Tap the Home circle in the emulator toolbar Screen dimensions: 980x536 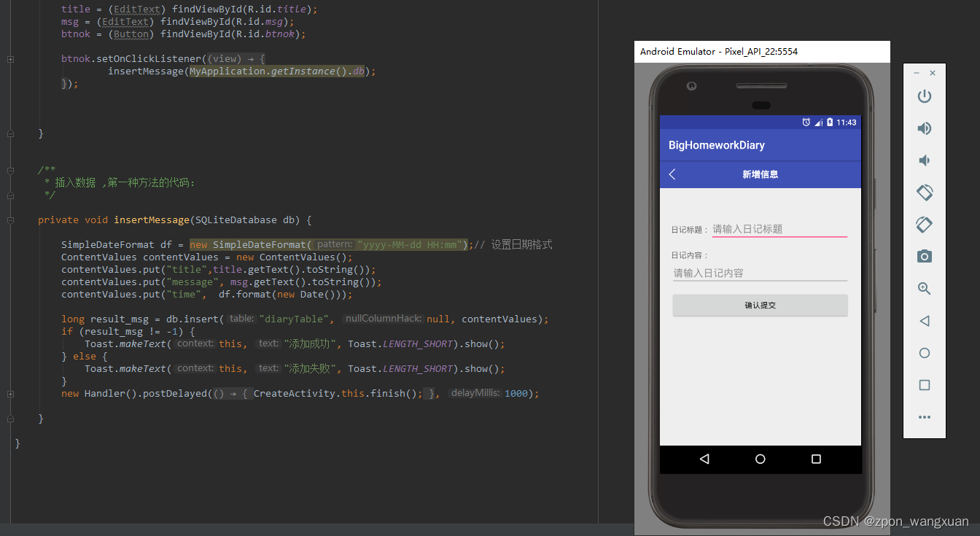924,353
